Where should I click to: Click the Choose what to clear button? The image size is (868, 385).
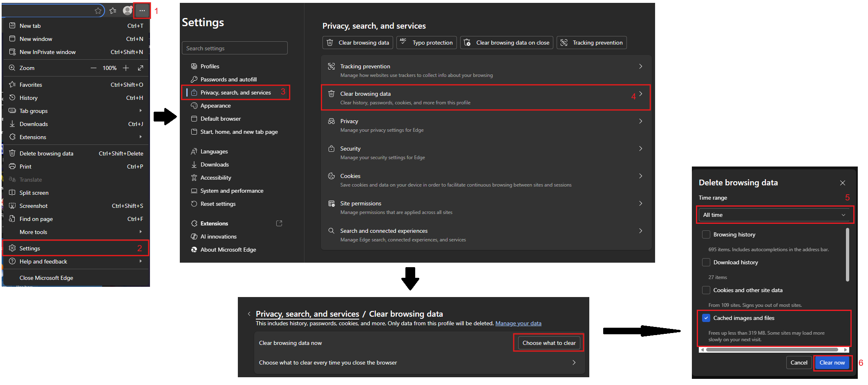(x=548, y=343)
